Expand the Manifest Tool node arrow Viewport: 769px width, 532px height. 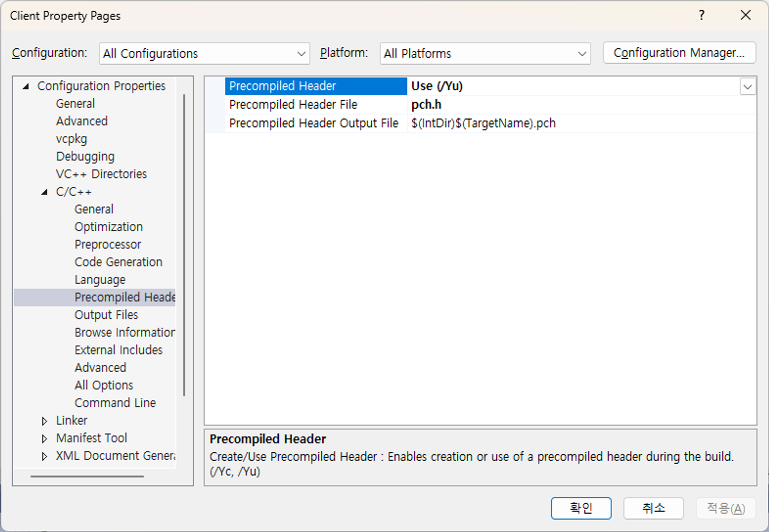coord(44,439)
